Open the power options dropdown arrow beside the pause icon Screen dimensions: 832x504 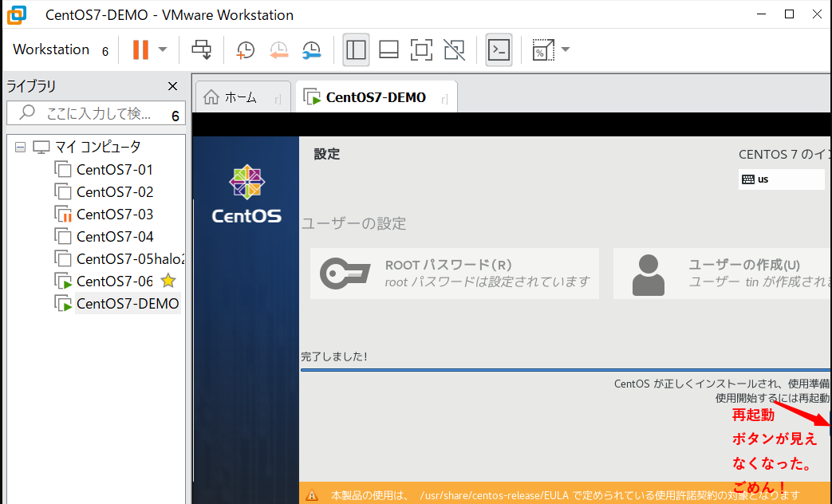pyautogui.click(x=163, y=50)
